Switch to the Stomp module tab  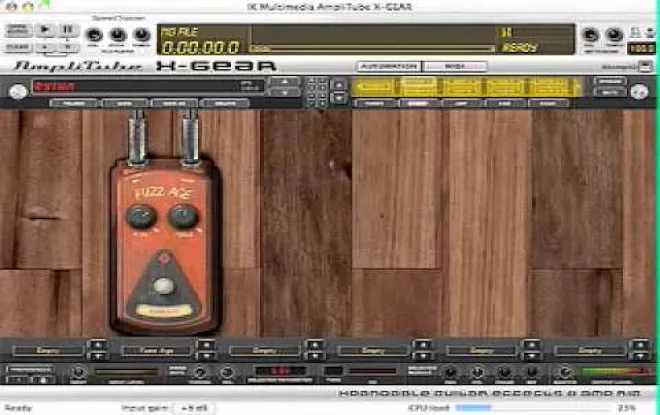click(418, 103)
